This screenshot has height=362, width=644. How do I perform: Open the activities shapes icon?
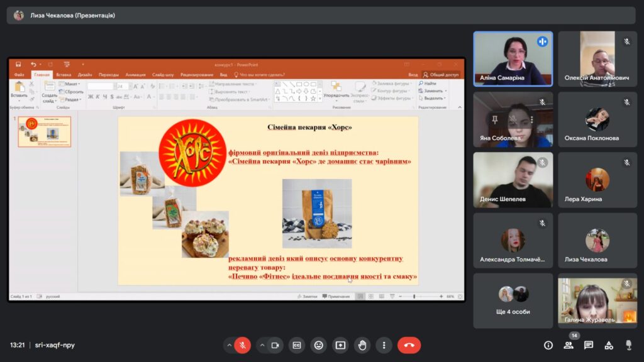pyautogui.click(x=609, y=345)
